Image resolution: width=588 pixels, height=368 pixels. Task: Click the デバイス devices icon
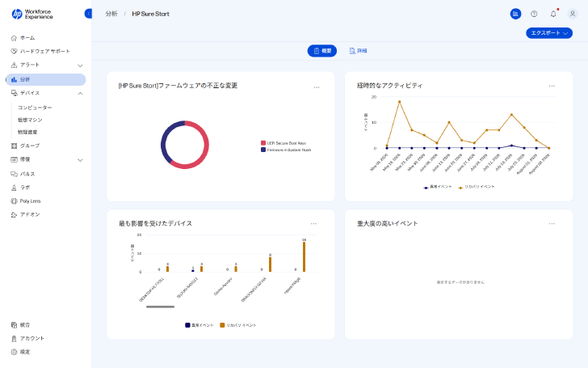(14, 93)
